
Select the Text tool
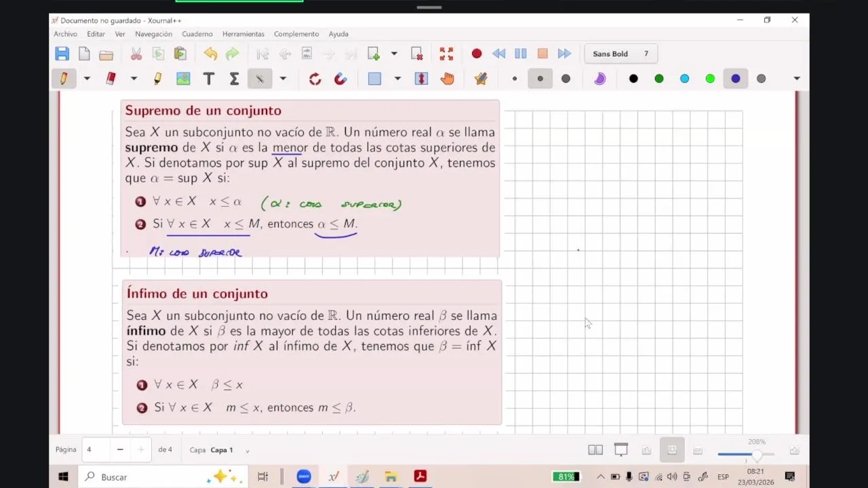click(209, 79)
